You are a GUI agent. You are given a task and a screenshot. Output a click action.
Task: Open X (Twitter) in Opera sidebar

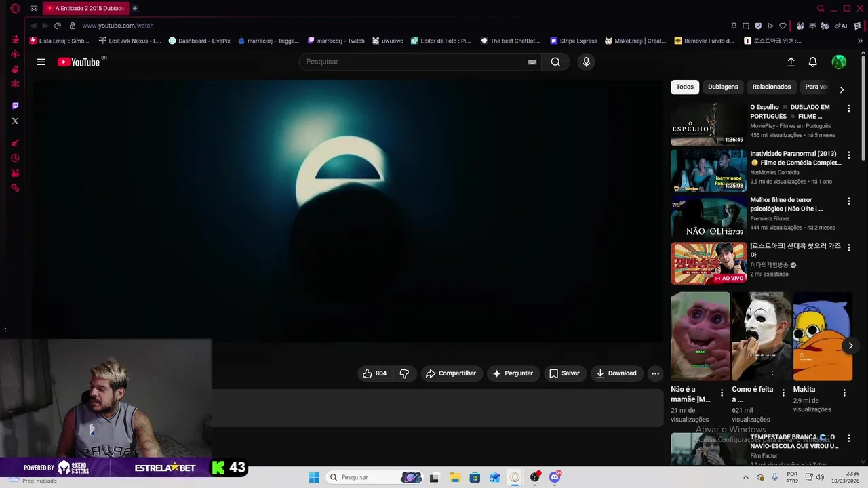tap(15, 121)
